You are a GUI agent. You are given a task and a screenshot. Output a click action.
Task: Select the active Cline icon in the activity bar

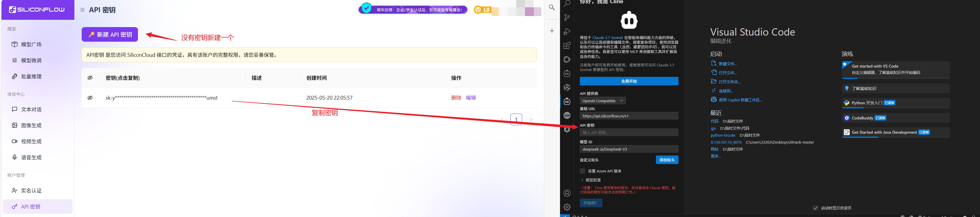567,101
